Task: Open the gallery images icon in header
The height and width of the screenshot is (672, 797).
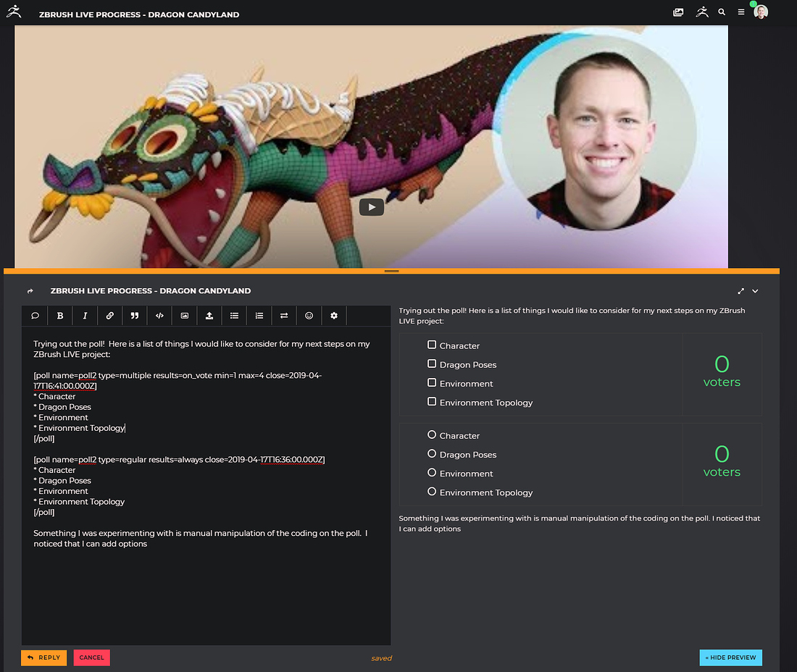Action: point(678,12)
